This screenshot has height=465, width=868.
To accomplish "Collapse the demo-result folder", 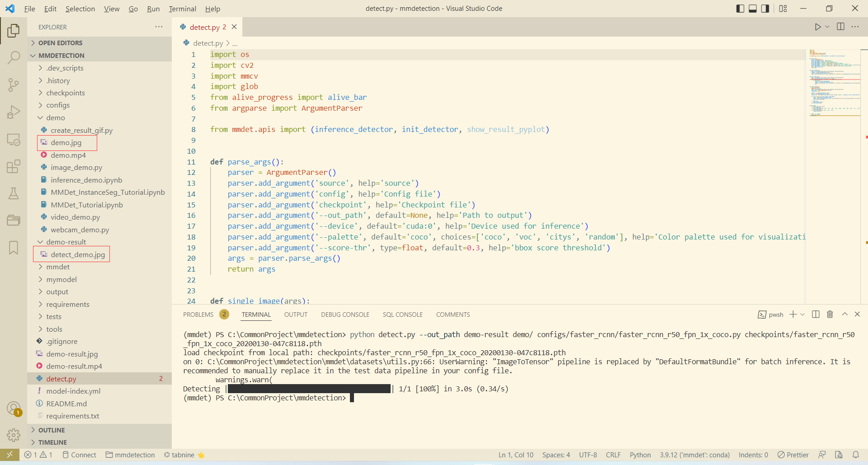I will click(99, 242).
